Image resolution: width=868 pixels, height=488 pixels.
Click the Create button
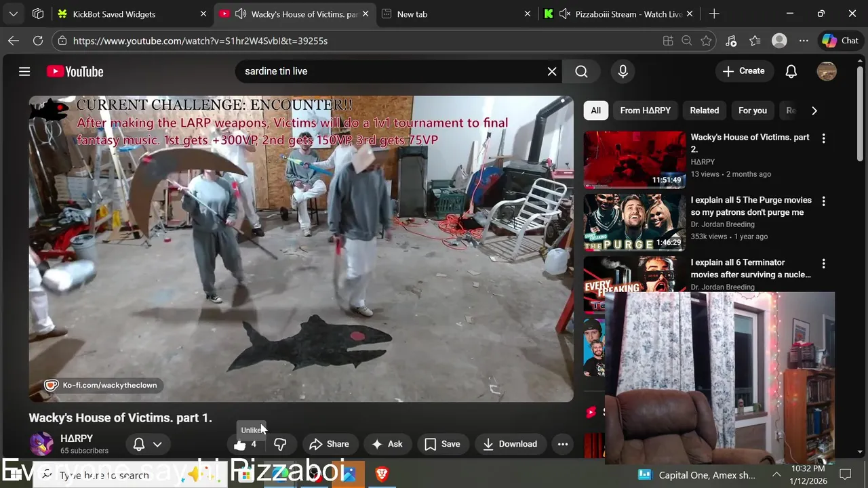click(x=743, y=71)
